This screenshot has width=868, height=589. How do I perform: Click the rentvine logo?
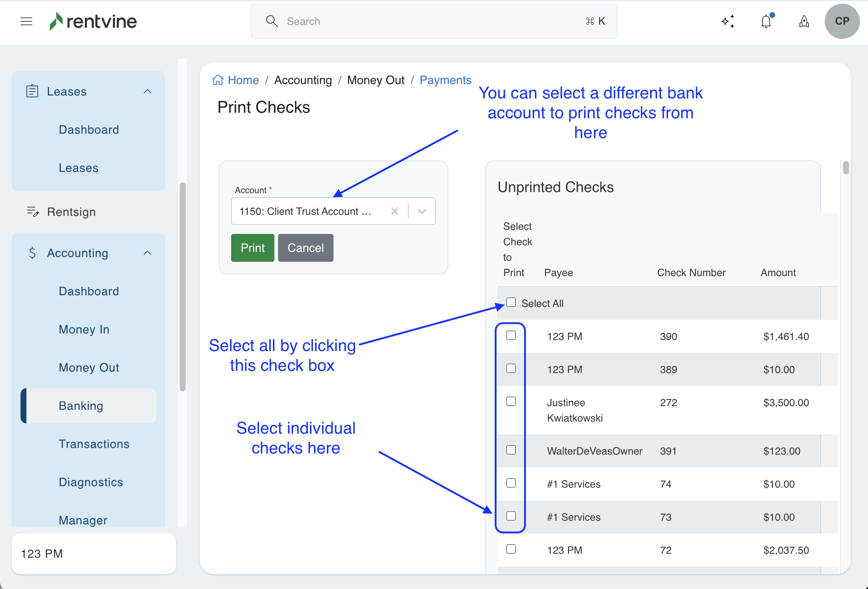[94, 21]
